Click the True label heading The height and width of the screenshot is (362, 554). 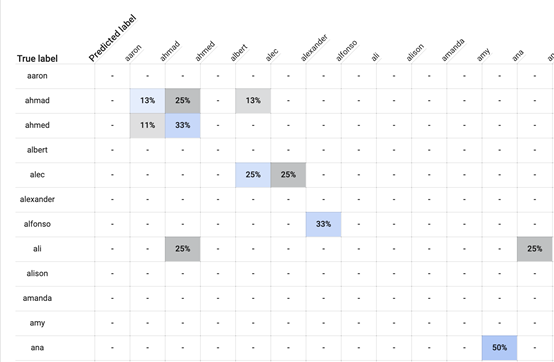pyautogui.click(x=37, y=59)
